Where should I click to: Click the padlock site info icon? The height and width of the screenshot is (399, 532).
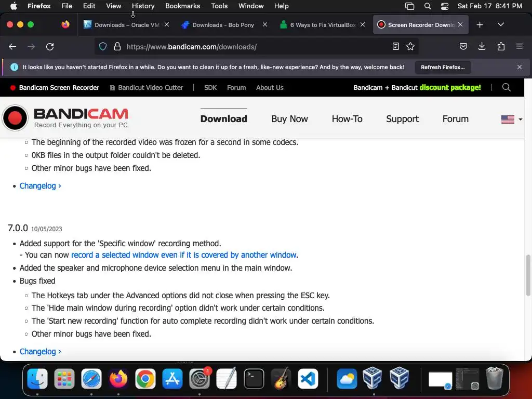117,46
